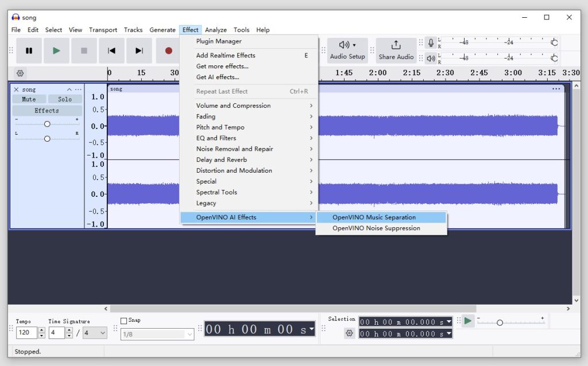
Task: Open the snap 1/8 dropdown
Action: (157, 334)
